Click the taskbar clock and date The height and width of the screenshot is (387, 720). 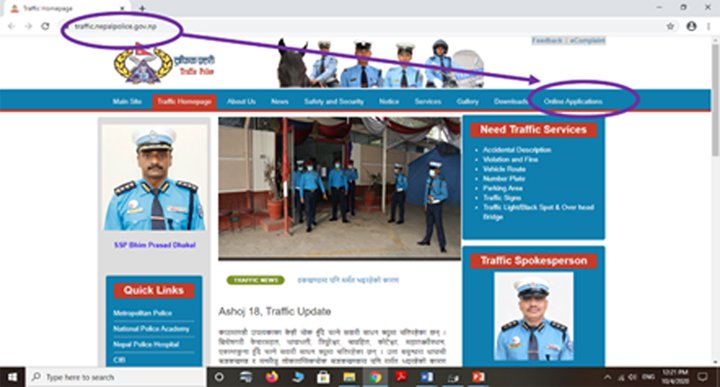point(675,377)
